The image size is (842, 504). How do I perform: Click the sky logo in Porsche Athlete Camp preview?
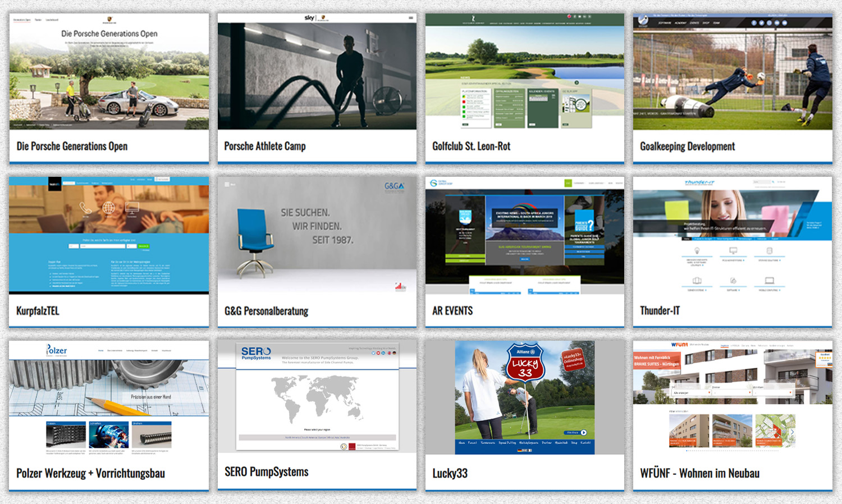[309, 18]
